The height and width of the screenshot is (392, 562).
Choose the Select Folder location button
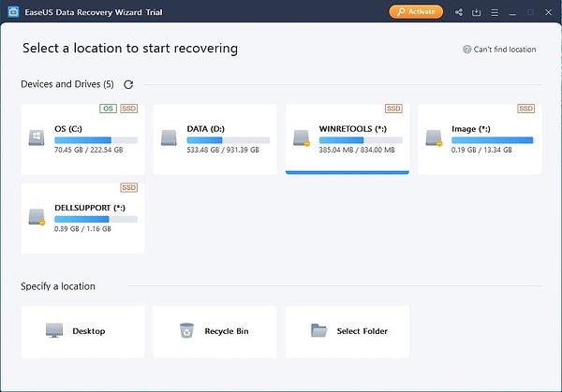point(348,332)
